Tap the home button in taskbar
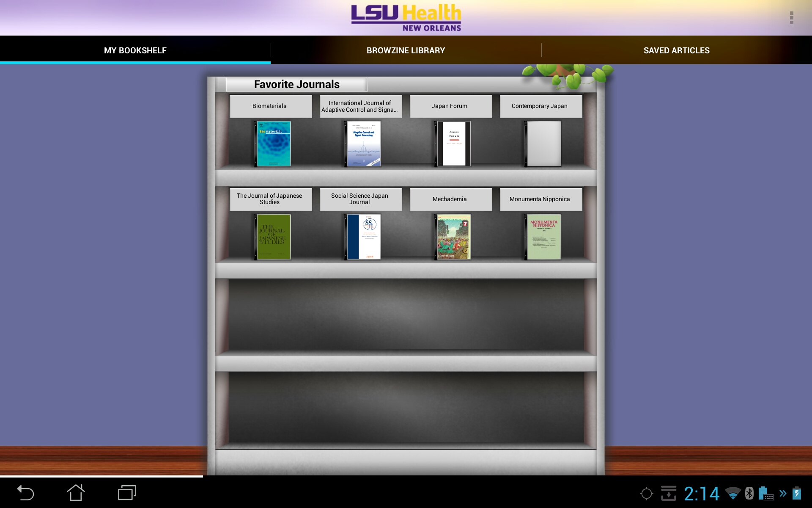812x508 pixels. [x=76, y=493]
